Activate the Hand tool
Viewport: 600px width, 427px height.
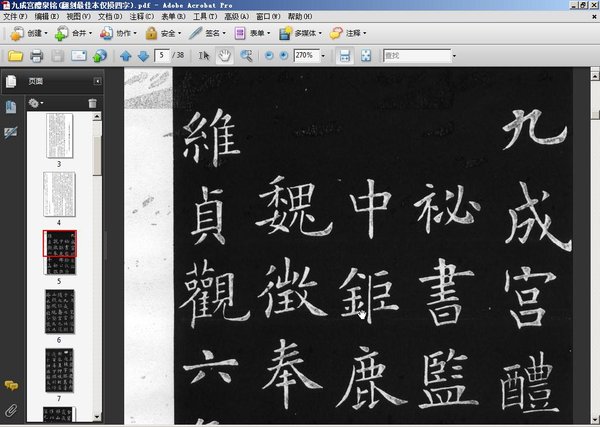click(225, 56)
